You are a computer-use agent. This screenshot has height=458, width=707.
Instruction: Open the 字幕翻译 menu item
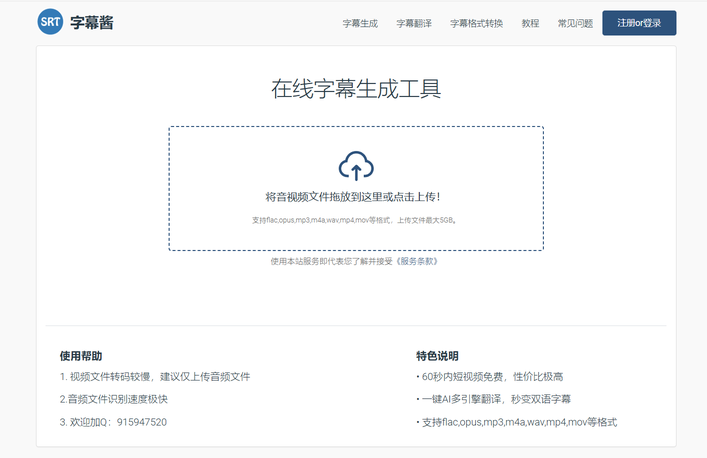click(414, 23)
